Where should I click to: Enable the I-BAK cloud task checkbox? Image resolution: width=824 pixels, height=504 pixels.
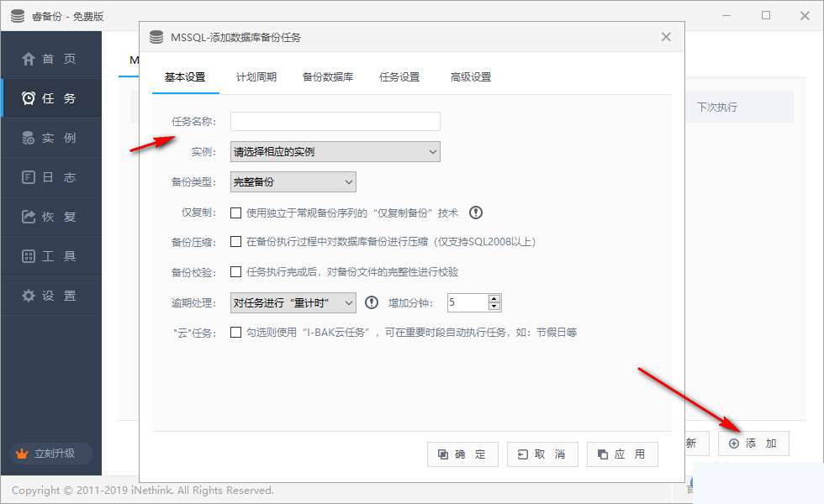click(236, 333)
